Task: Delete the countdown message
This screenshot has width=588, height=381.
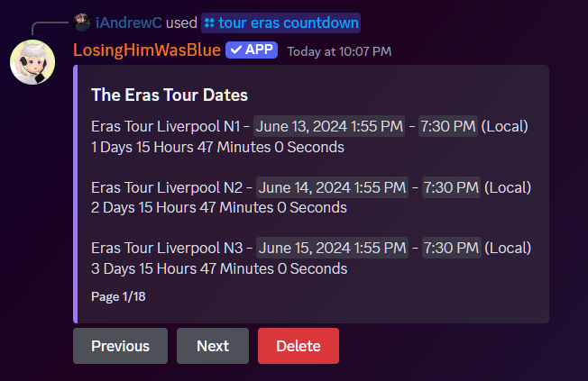Action: [299, 346]
